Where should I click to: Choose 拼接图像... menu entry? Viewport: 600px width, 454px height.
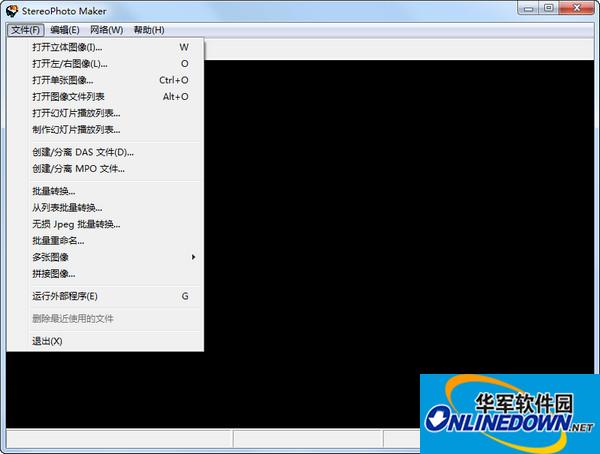(x=105, y=273)
